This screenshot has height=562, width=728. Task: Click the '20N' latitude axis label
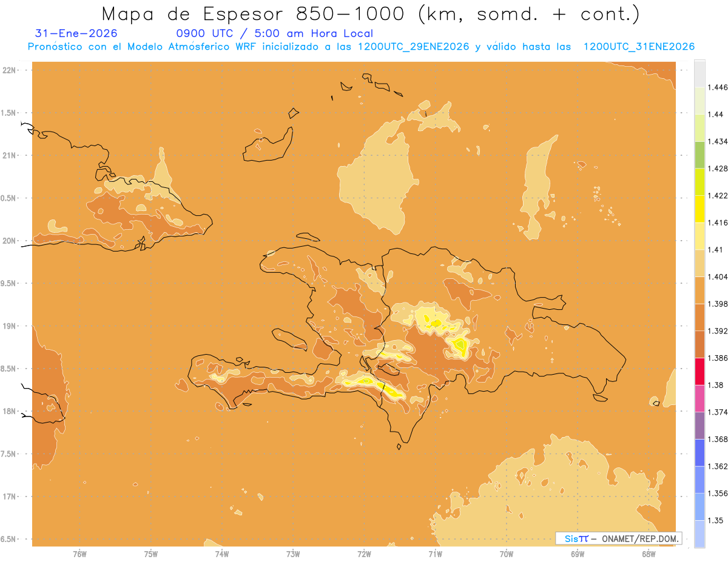8,241
